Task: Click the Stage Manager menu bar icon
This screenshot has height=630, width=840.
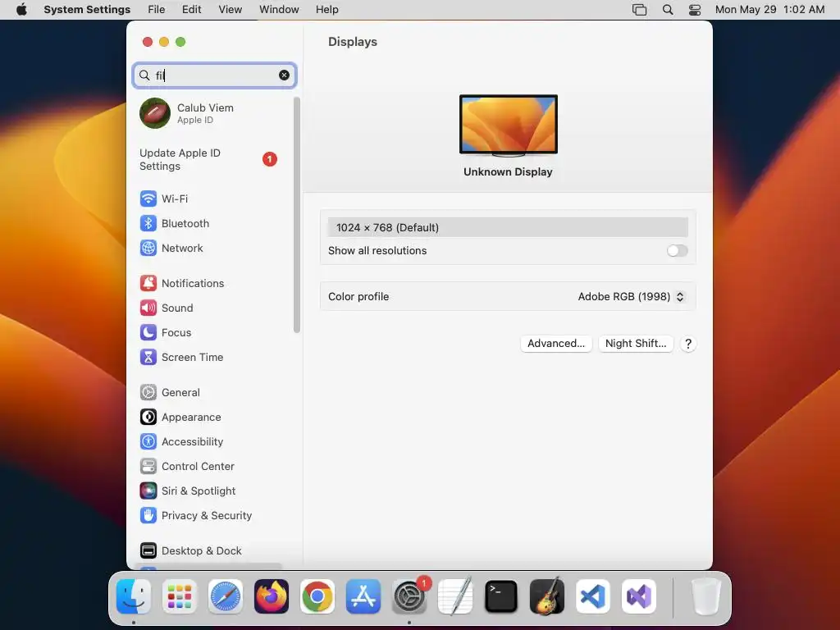Action: (x=640, y=10)
